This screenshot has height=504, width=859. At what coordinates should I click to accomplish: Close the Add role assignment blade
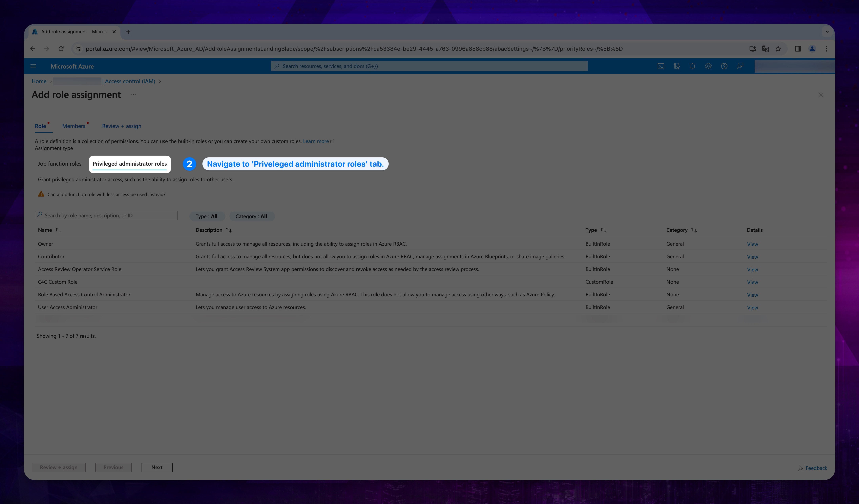point(821,95)
